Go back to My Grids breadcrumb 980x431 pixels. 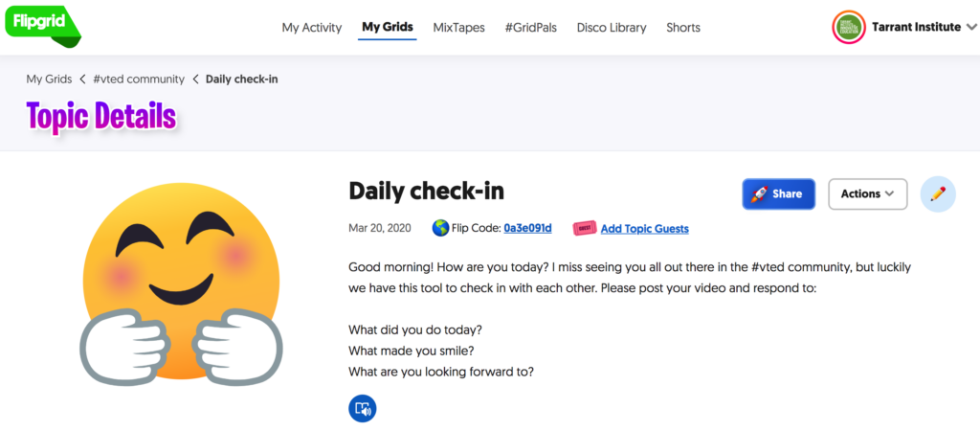[x=49, y=79]
